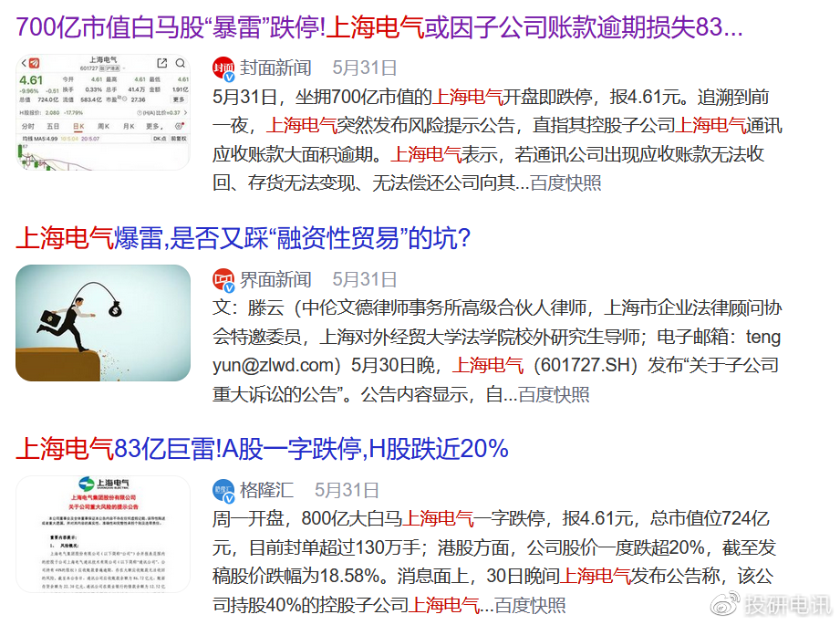
Task: Open 百度快照 for the 界面新闻 result
Action: tap(554, 394)
